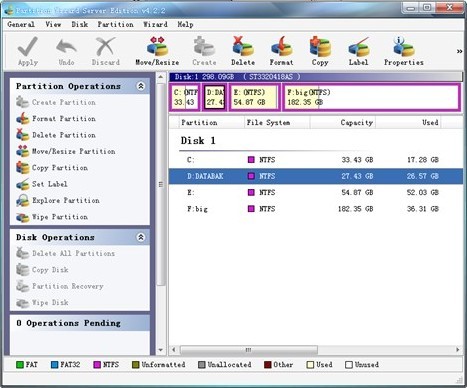
Task: Click the NTFS legend color swatch
Action: click(97, 365)
